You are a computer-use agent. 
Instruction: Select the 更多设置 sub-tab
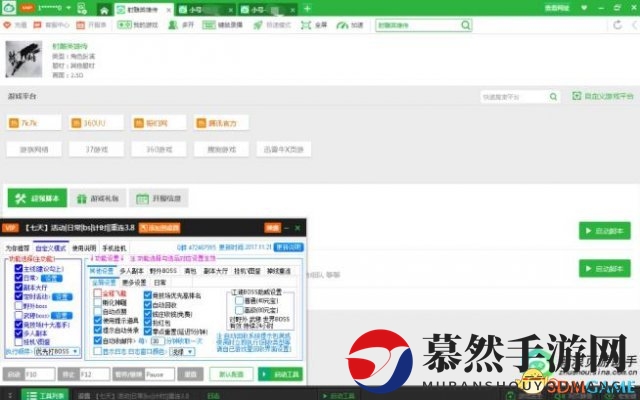tap(134, 282)
